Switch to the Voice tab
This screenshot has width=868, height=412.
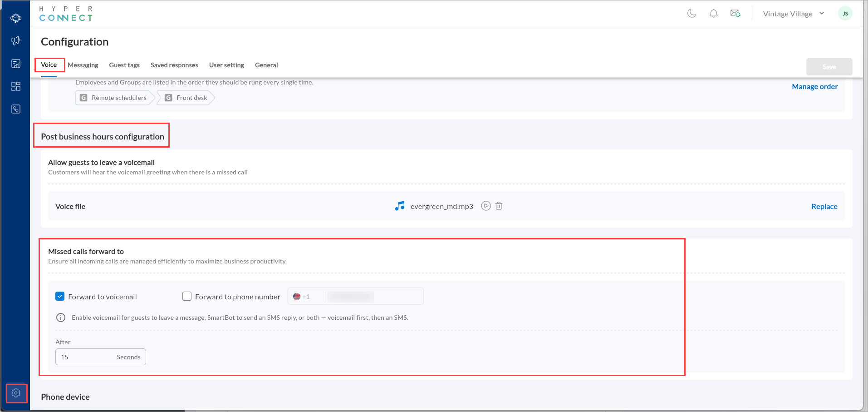(x=49, y=65)
